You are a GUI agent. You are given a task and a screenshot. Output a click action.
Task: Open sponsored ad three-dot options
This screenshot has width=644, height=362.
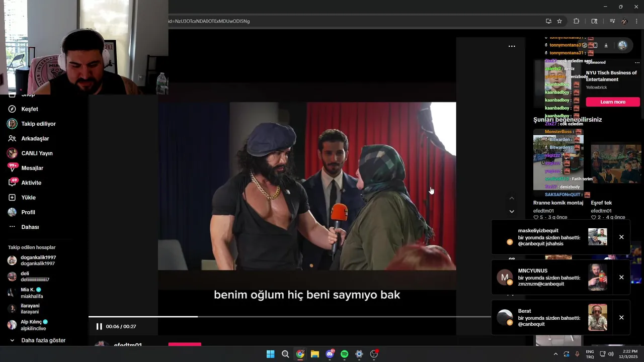637,63
